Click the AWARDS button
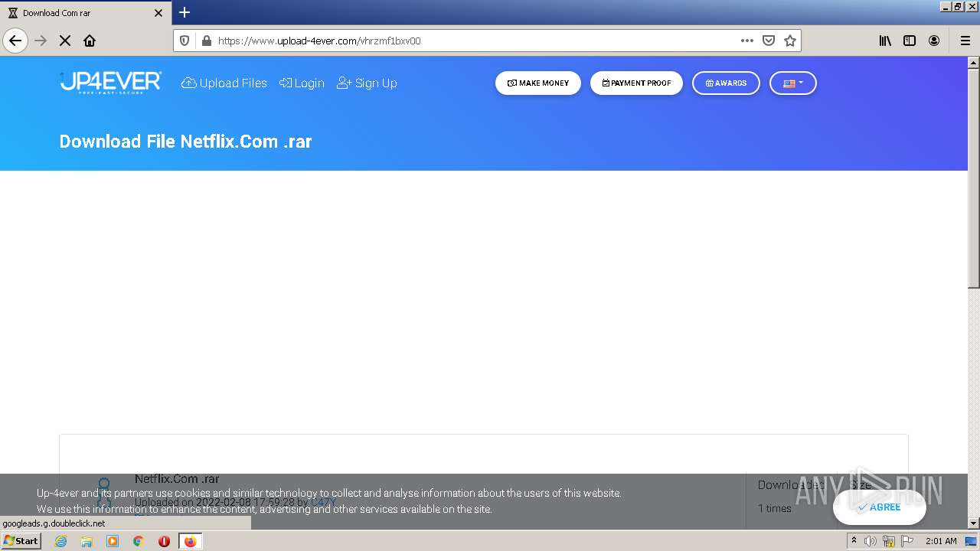The image size is (980, 551). (x=726, y=83)
